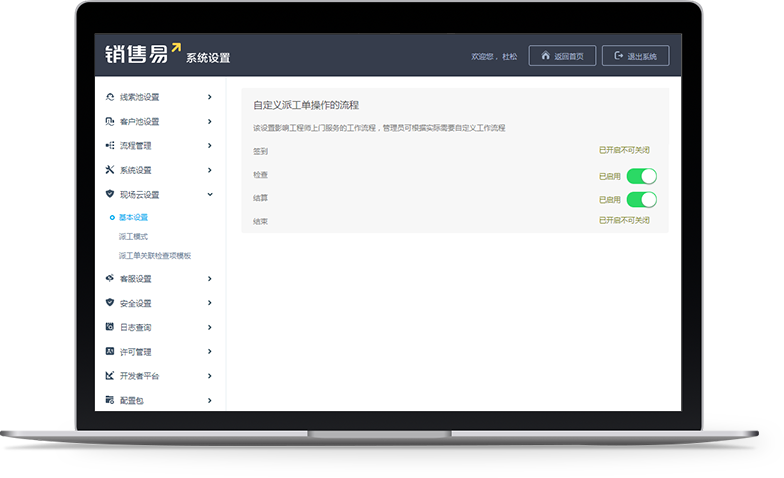Screen dimensions: 784x478
Task: Click the 流程管理 sidebar icon
Action: pos(110,145)
